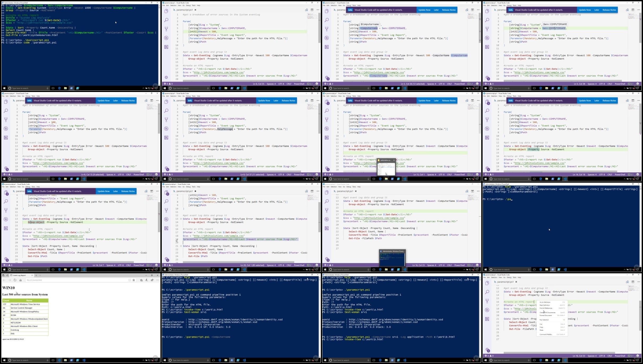Add the Edge page to favorites with the star

coord(134,280)
